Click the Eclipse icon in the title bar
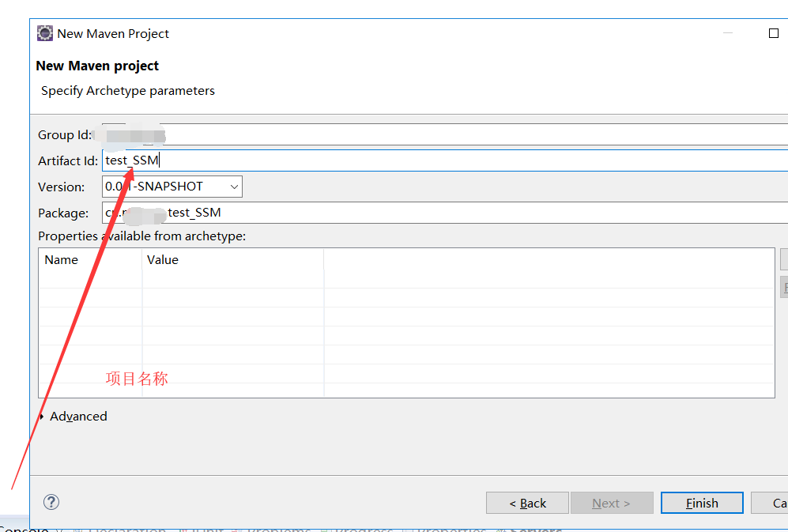The height and width of the screenshot is (532, 788). pos(45,33)
